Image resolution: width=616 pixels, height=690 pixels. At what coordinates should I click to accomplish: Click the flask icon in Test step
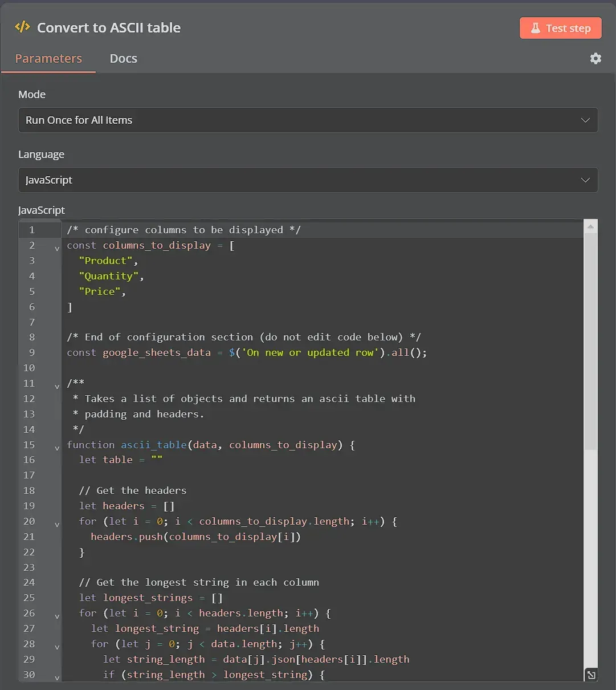pyautogui.click(x=535, y=28)
